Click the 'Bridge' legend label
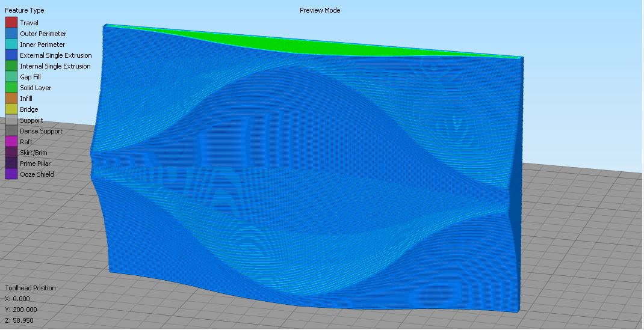 pos(29,109)
